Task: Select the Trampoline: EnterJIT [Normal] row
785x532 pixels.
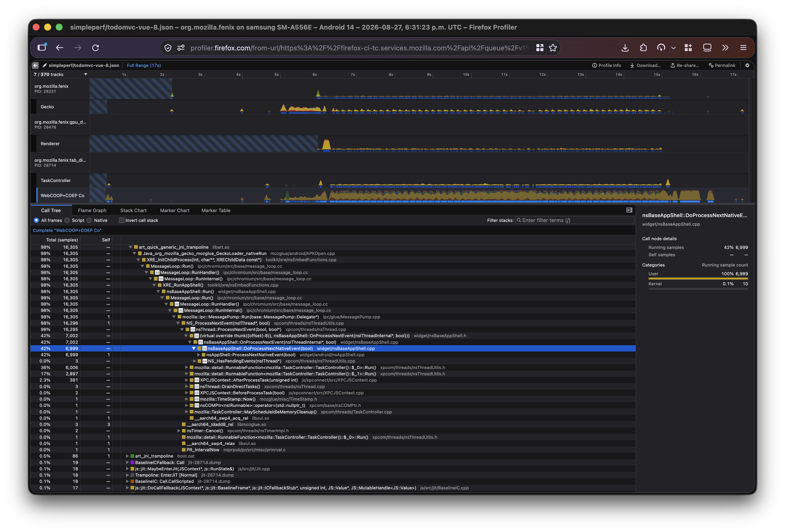Action: (333, 475)
